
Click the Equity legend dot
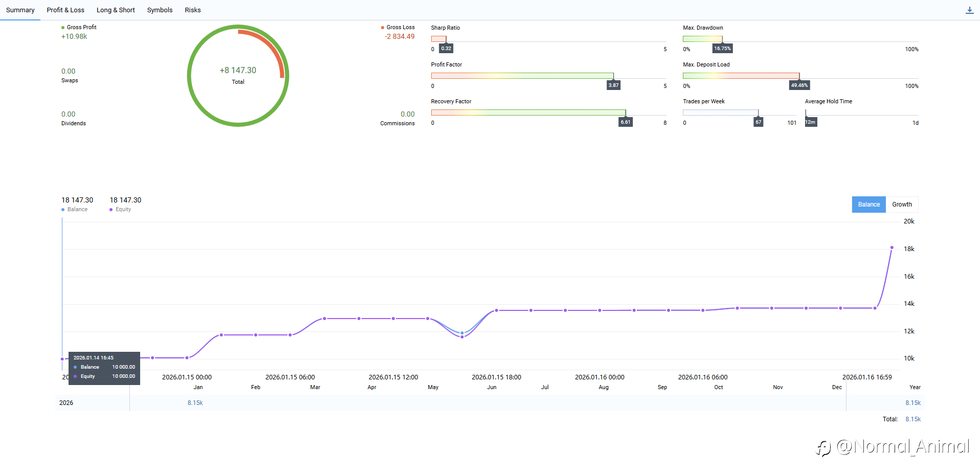pyautogui.click(x=111, y=210)
